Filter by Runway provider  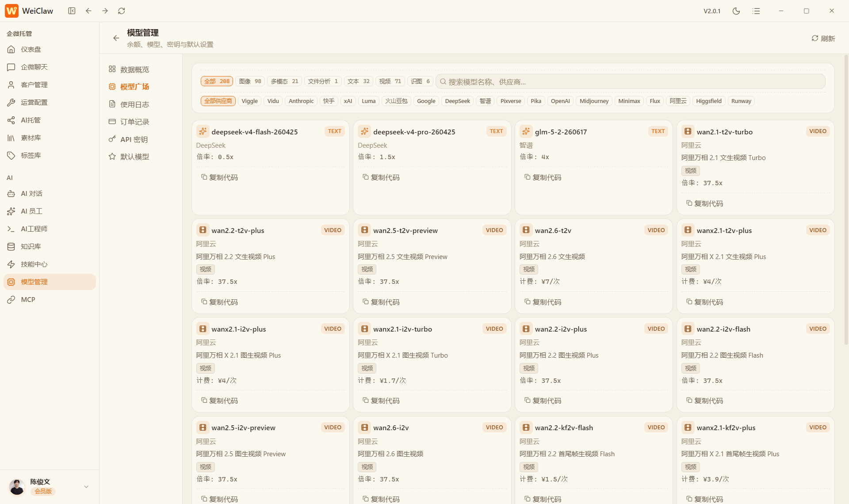tap(741, 101)
